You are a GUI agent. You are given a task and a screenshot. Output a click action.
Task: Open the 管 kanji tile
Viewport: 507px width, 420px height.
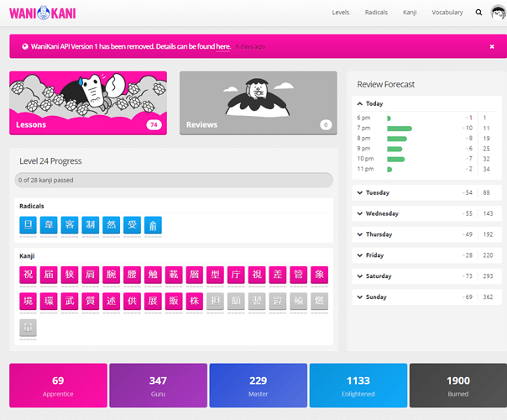299,275
